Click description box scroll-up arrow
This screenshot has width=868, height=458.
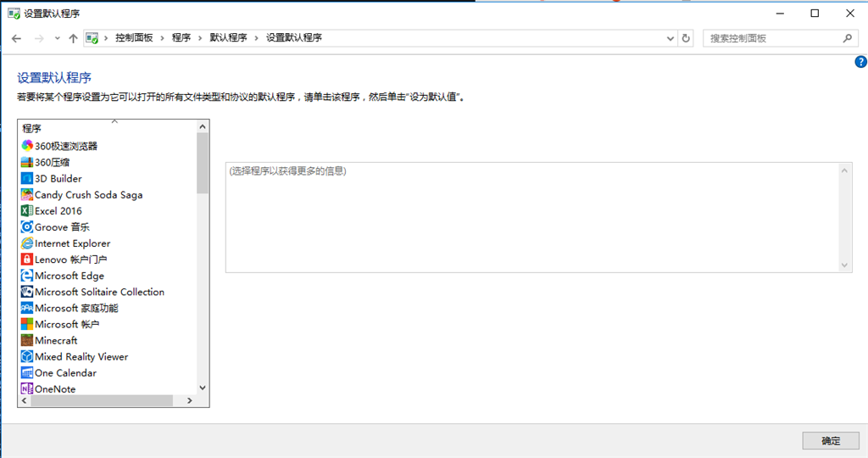(x=844, y=170)
